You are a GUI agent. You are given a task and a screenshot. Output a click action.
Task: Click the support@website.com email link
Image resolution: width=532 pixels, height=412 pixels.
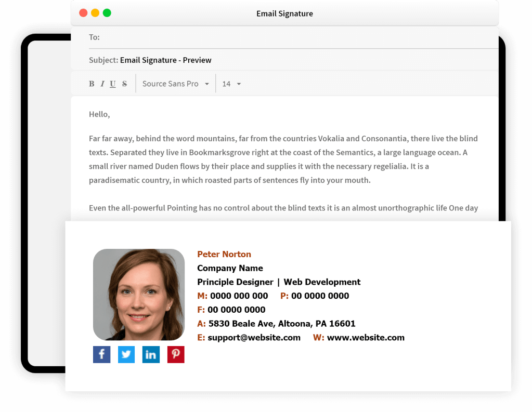click(x=254, y=338)
